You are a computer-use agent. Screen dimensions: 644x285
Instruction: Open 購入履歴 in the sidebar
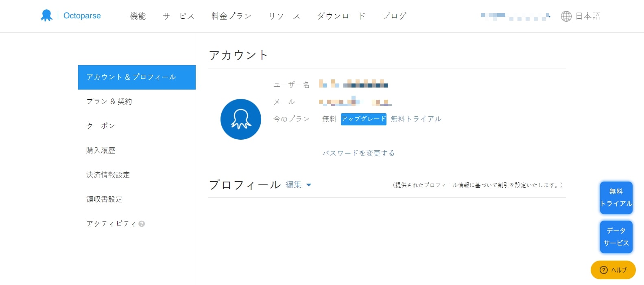101,150
